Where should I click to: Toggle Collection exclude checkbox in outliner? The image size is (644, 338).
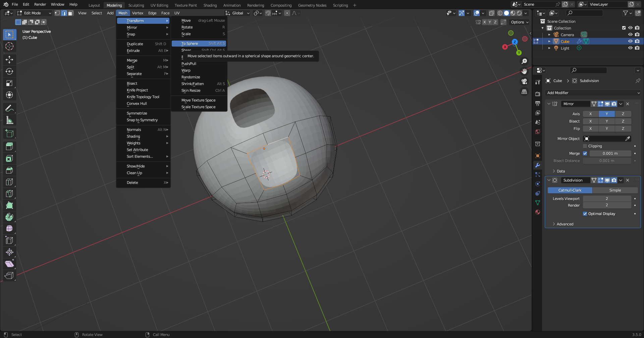(624, 28)
